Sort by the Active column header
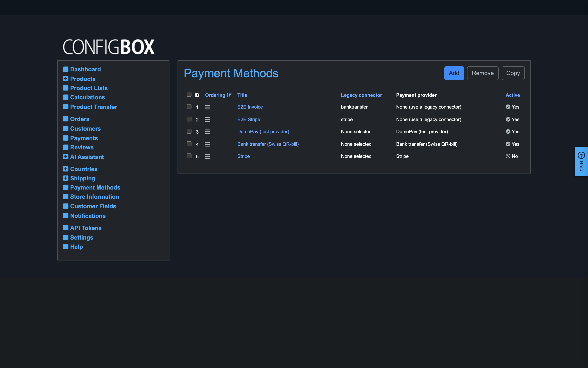The width and height of the screenshot is (588, 368). coord(513,95)
